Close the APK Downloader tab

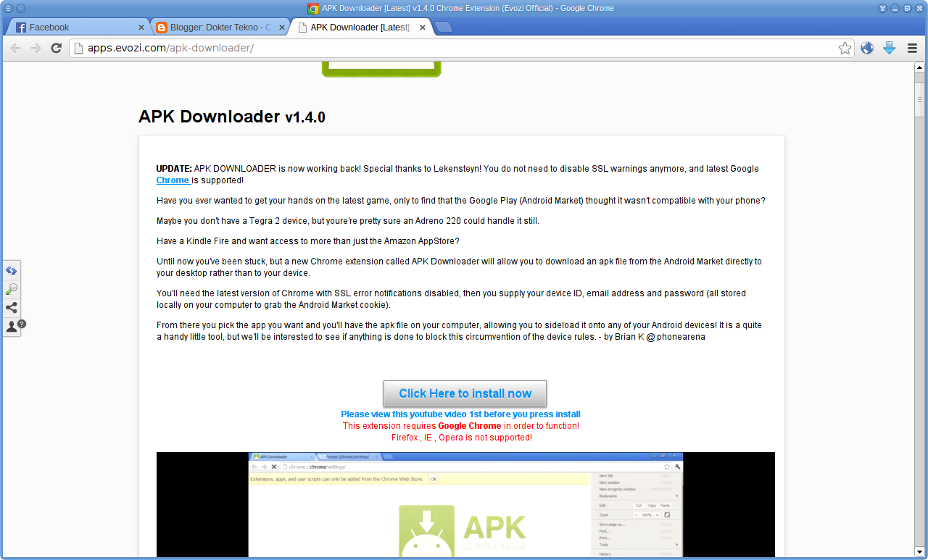point(421,28)
